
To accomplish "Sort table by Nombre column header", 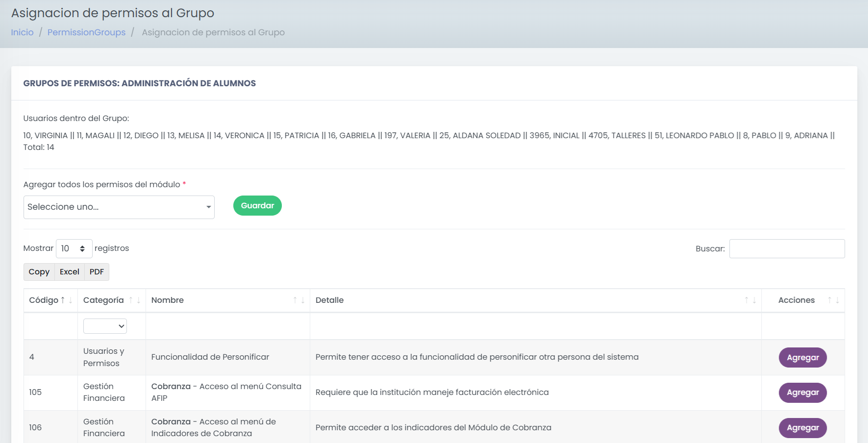I will coord(227,300).
